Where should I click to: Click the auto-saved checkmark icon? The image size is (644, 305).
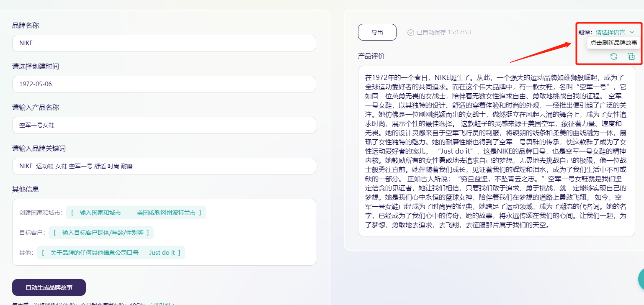tap(411, 32)
